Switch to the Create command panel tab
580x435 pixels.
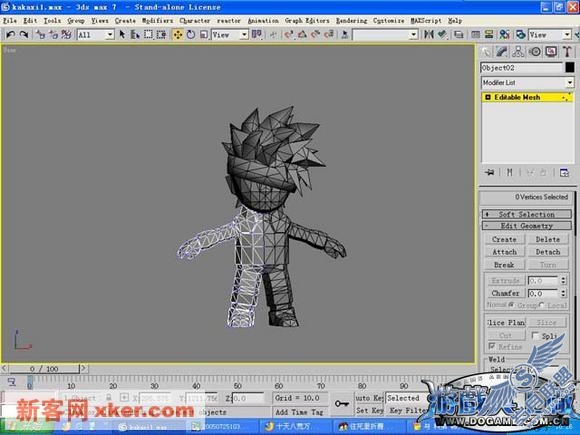(486, 52)
